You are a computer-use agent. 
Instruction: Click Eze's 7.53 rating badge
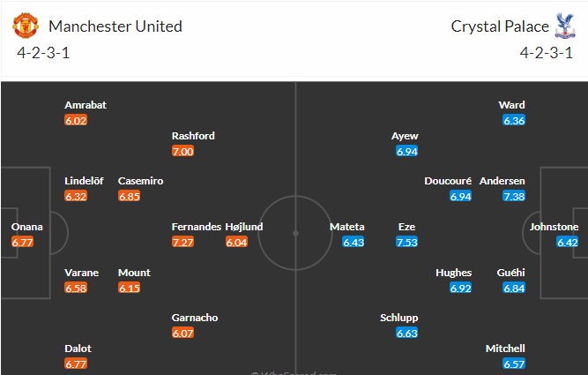(407, 242)
